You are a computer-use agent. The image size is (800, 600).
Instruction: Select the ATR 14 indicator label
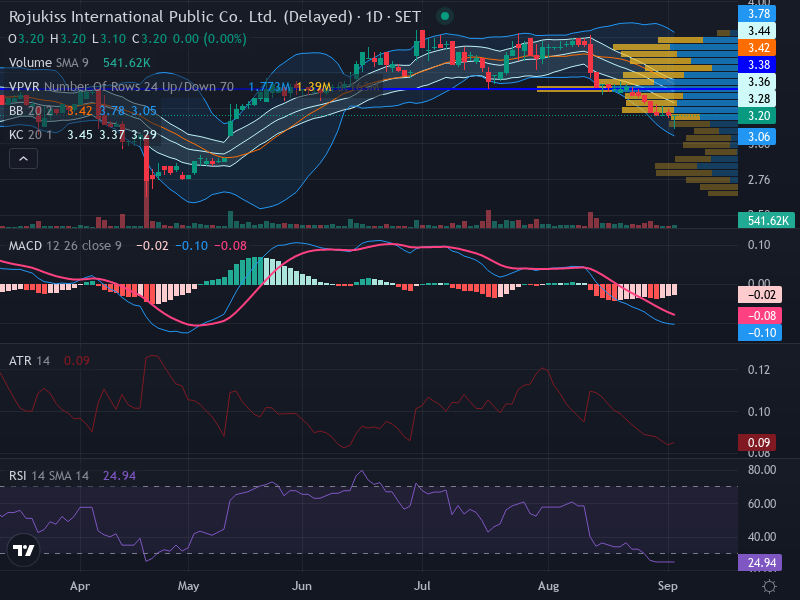coord(29,361)
